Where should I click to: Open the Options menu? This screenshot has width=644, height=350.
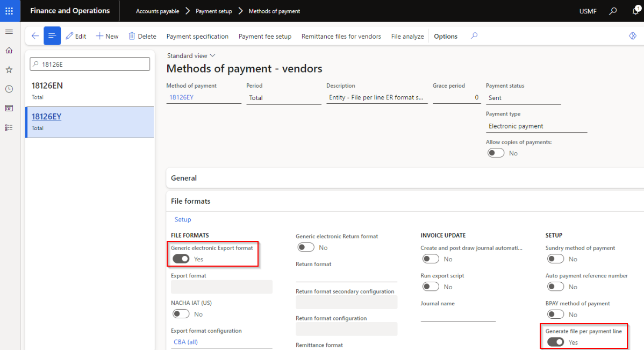pos(445,36)
